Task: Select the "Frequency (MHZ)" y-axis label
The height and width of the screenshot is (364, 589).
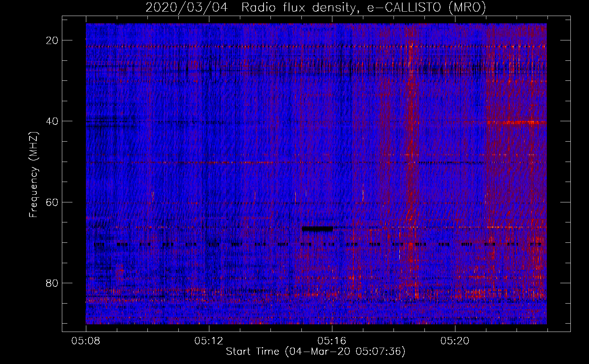Action: pyautogui.click(x=33, y=175)
